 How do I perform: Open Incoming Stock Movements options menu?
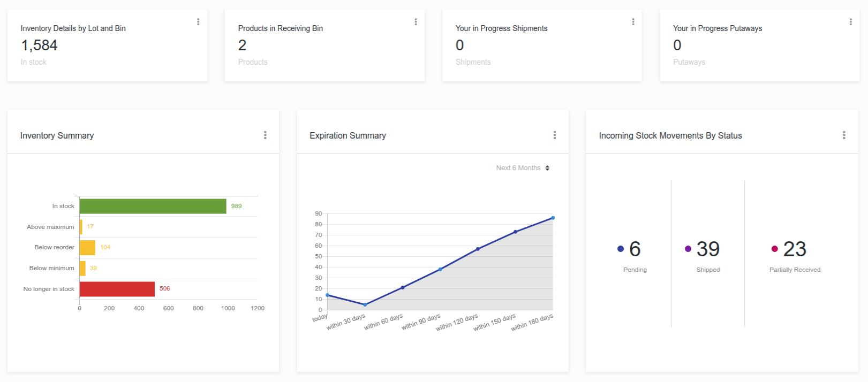(x=844, y=135)
